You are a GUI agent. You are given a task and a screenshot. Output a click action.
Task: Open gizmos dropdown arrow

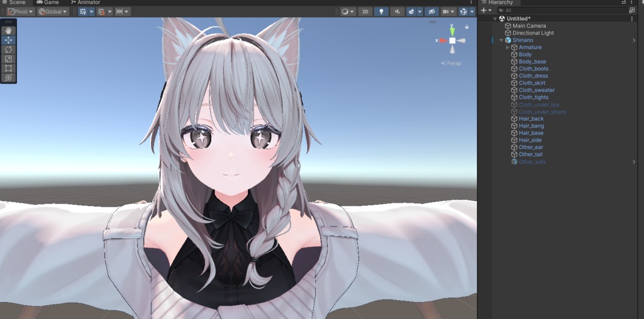click(472, 11)
